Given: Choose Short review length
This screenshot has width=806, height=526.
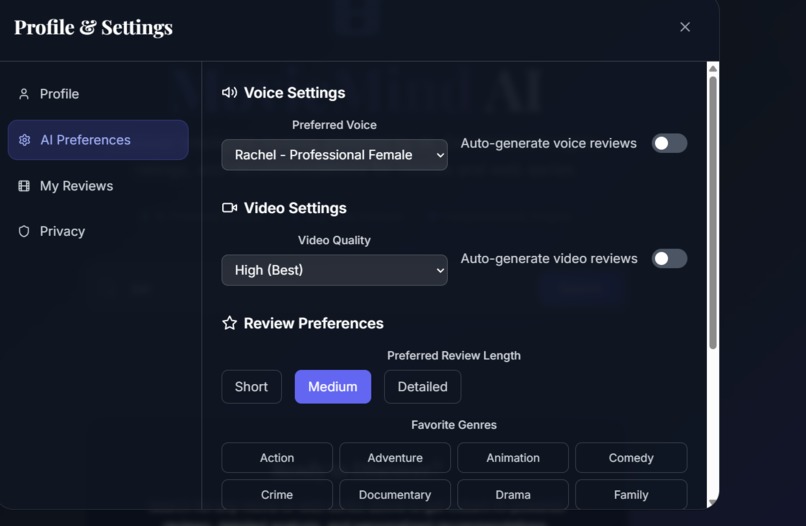Looking at the screenshot, I should [251, 387].
